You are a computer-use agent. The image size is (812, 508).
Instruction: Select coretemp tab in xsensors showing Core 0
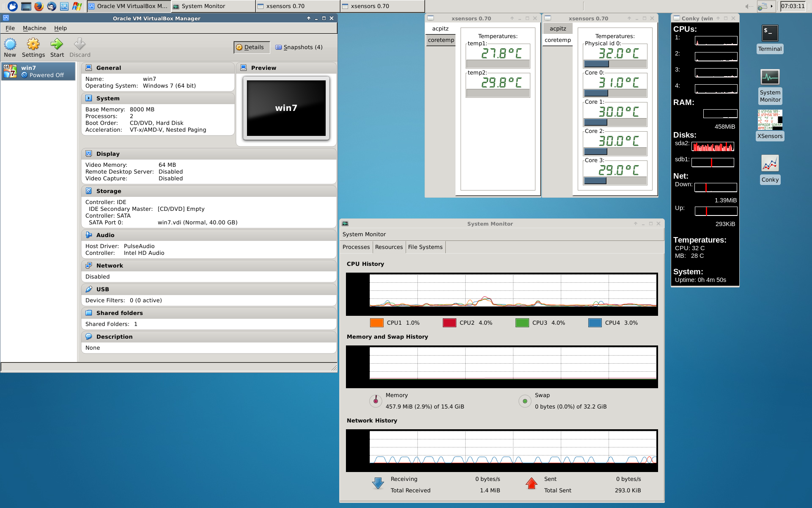click(x=558, y=40)
